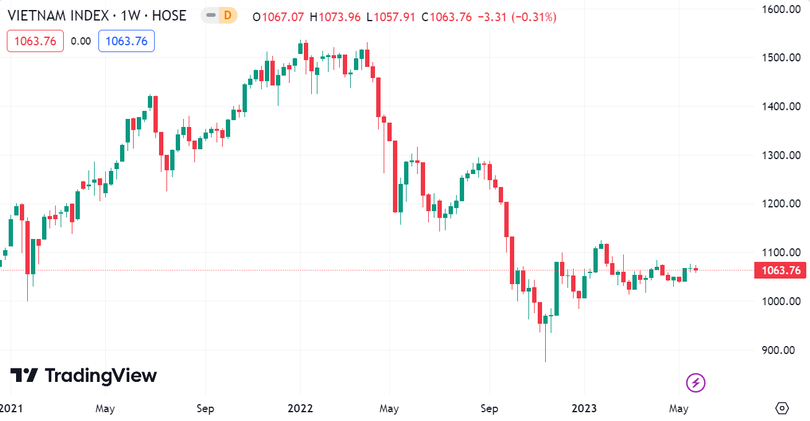Click the 2022 label on time axis
This screenshot has height=421, width=810.
click(x=301, y=408)
